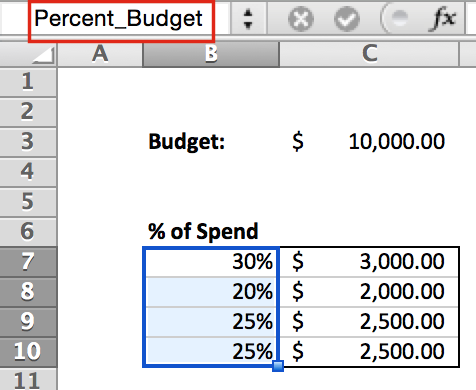Open the Name Box dropdown arrows
This screenshot has width=476, height=390.
(x=248, y=19)
